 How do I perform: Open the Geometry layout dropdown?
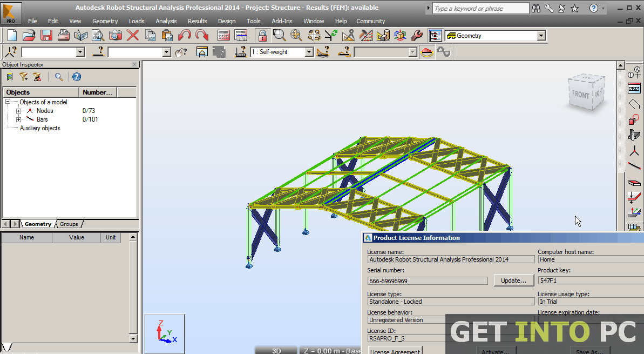[x=541, y=36]
